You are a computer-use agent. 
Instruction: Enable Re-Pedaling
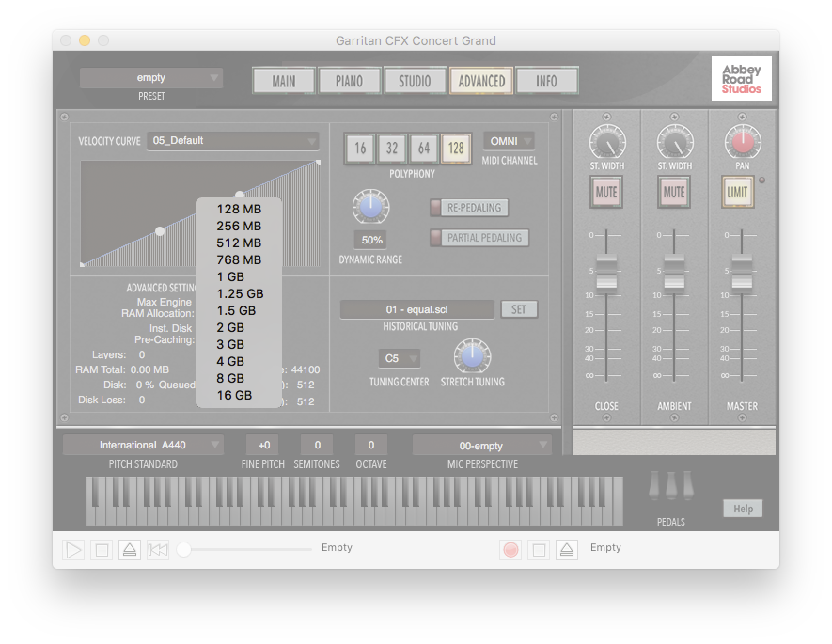(x=469, y=208)
